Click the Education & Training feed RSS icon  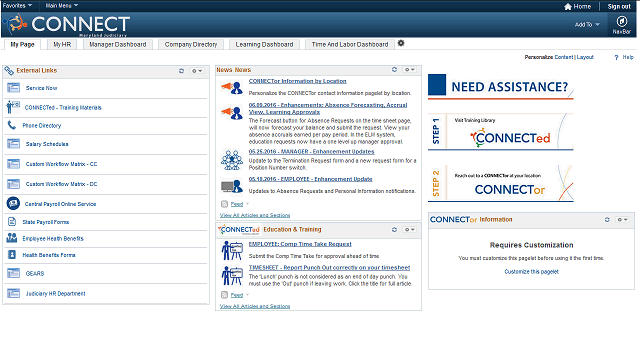pos(224,294)
